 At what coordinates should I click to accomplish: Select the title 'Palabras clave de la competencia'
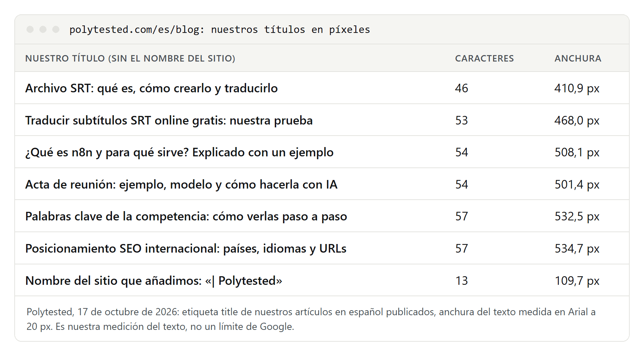[x=117, y=216]
